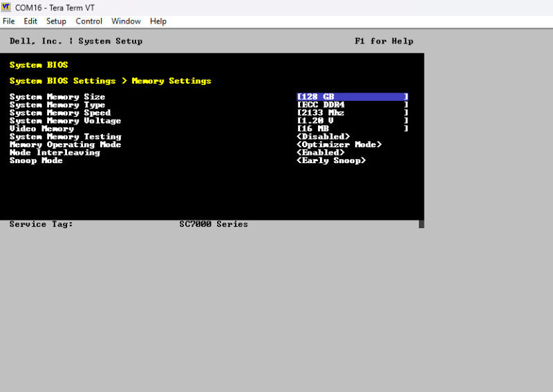This screenshot has width=553, height=392.
Task: Click the Snoop Mode label
Action: pos(36,160)
